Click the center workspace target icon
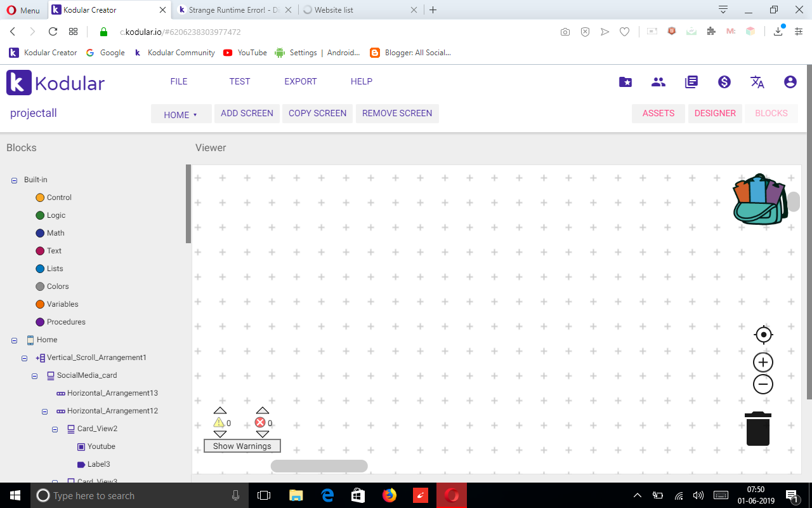 (x=763, y=335)
